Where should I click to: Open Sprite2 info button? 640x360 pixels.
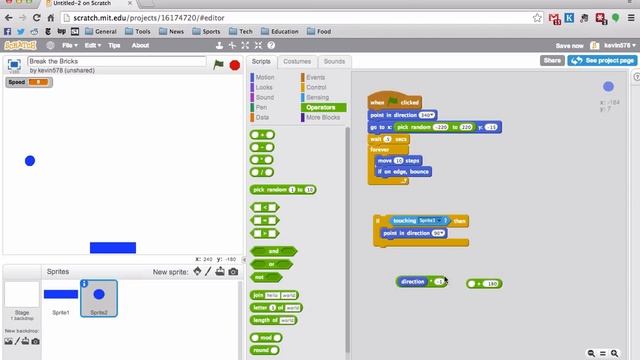pyautogui.click(x=84, y=284)
